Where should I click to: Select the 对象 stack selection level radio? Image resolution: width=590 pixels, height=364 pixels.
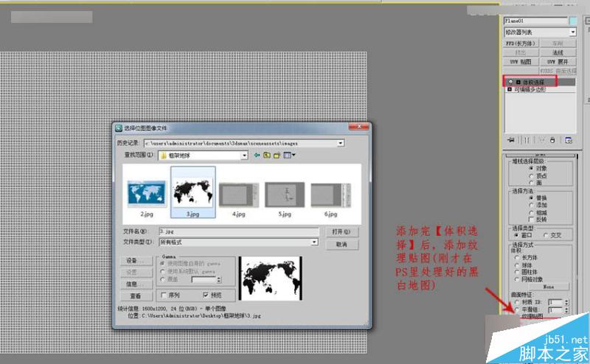coord(531,168)
